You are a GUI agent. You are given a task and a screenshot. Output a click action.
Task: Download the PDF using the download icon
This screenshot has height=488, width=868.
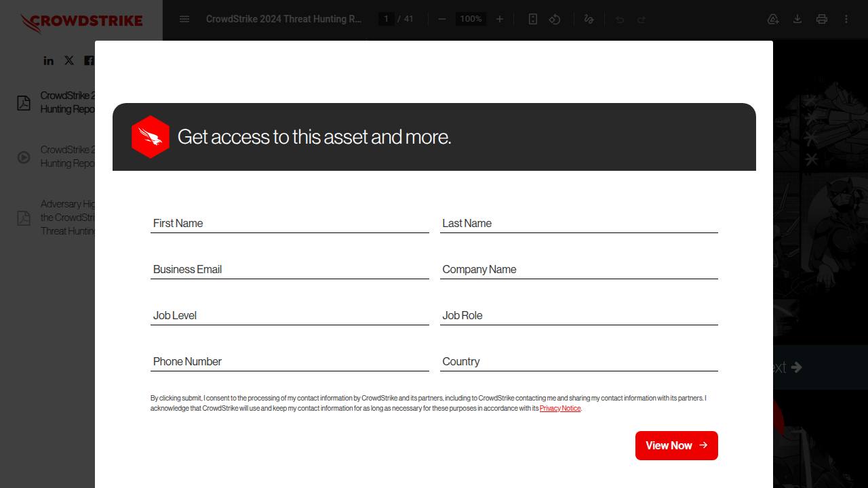click(x=797, y=19)
